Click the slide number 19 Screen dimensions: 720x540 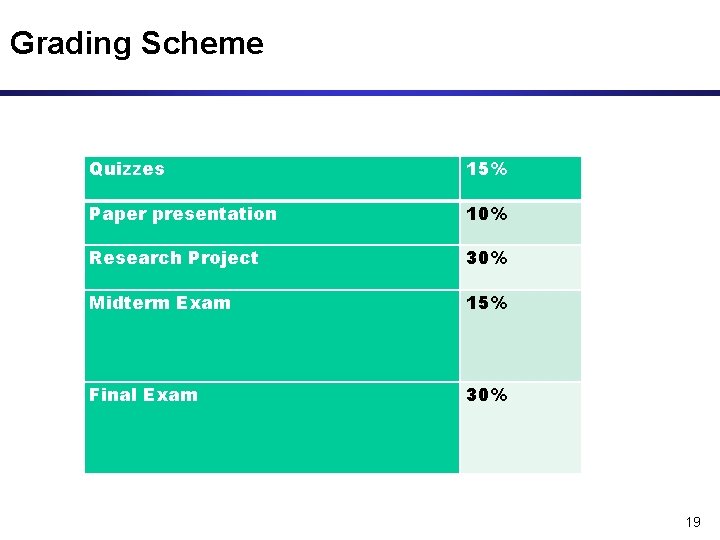tap(693, 522)
